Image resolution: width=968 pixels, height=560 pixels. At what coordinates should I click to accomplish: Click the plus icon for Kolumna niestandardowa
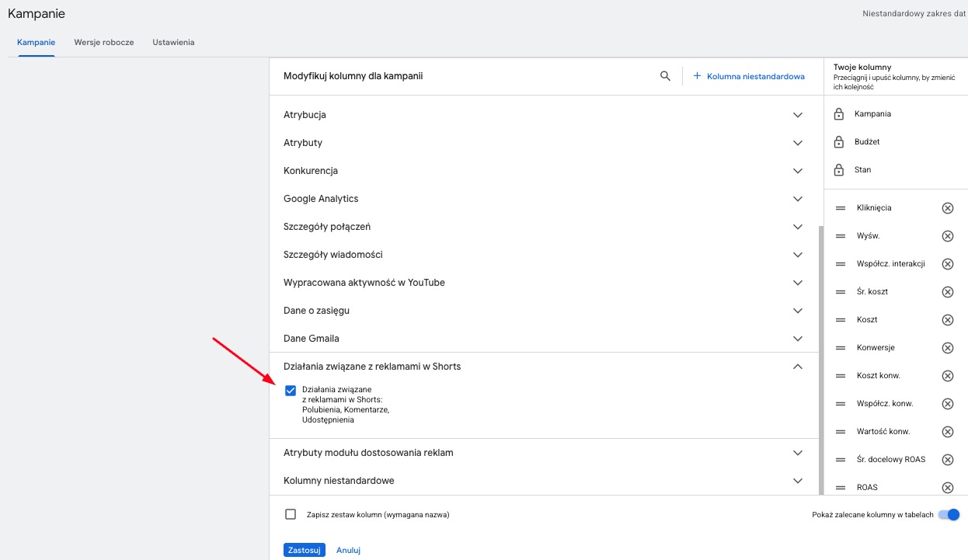click(x=697, y=76)
